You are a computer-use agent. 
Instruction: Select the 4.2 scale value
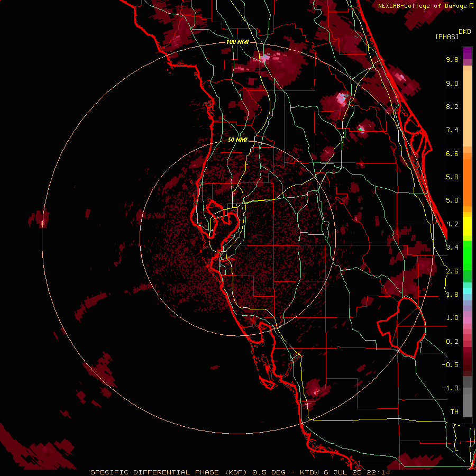pyautogui.click(x=452, y=224)
